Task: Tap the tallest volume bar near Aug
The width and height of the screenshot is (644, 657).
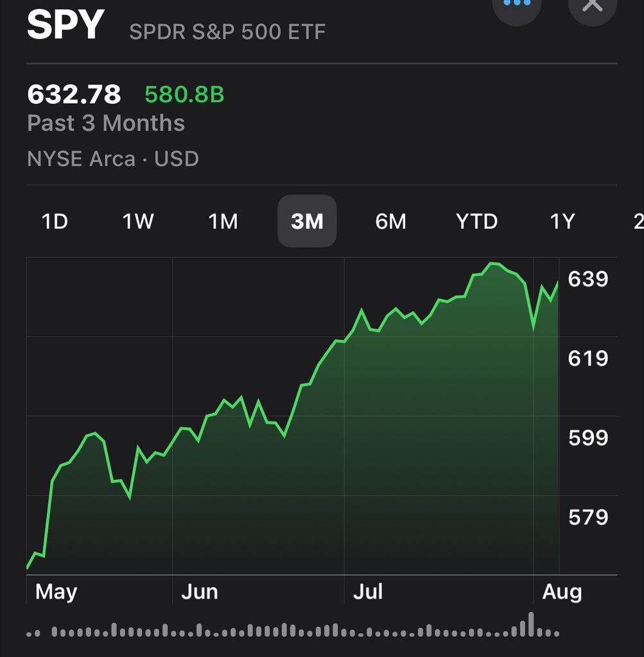Action: coord(531,624)
